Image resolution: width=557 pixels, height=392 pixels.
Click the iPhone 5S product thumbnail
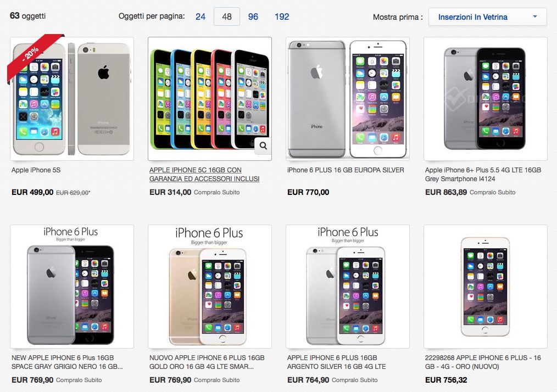(72, 99)
